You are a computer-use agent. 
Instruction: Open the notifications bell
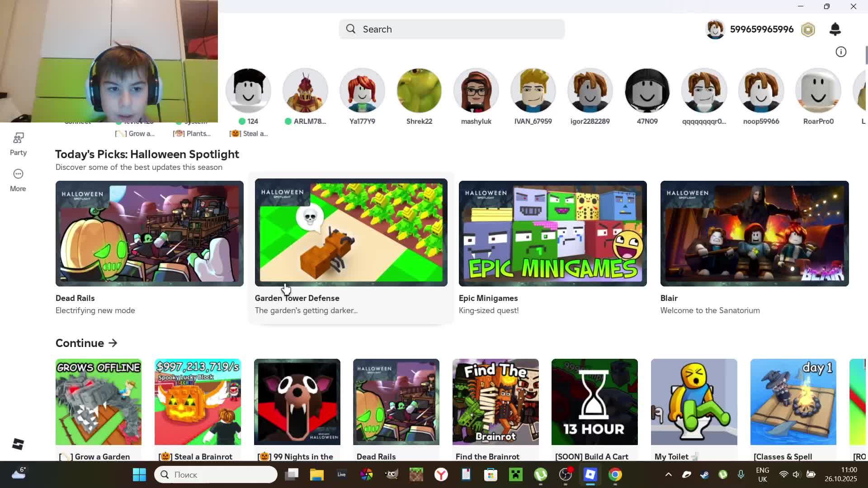[835, 29]
